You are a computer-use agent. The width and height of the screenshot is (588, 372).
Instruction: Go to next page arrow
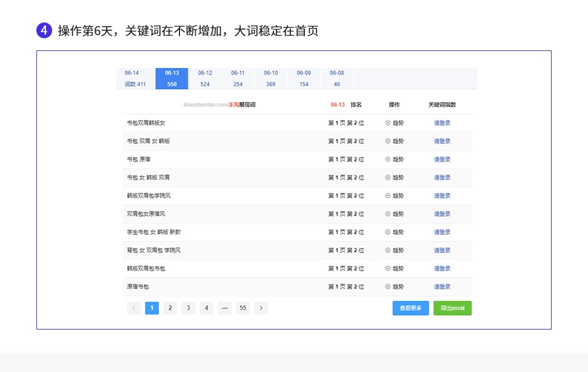[x=261, y=308]
